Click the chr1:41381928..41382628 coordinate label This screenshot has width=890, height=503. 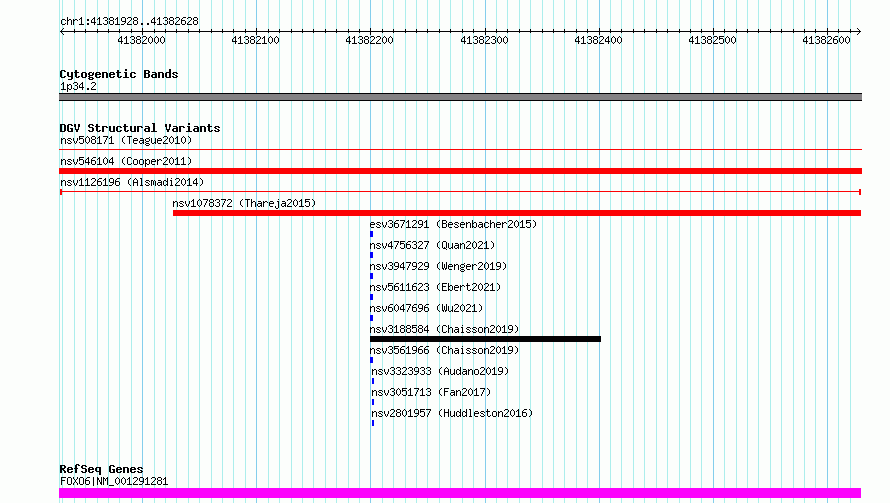pos(129,22)
